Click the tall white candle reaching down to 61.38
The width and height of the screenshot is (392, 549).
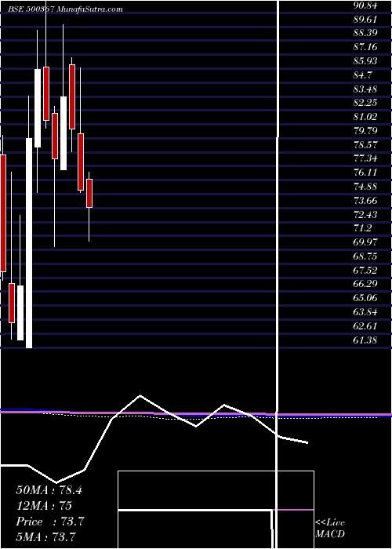29,243
